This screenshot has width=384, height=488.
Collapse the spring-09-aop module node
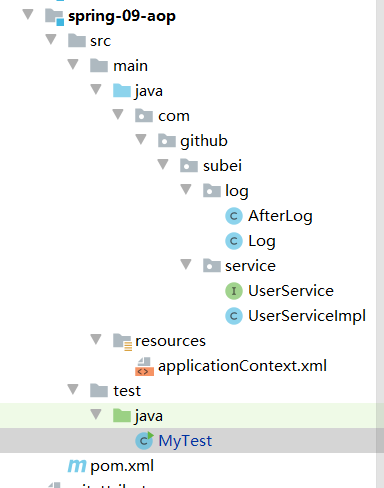point(28,14)
